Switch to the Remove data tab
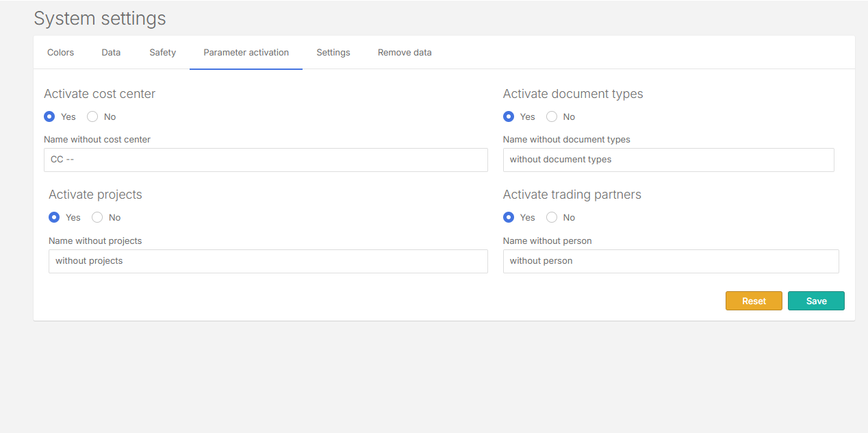This screenshot has height=433, width=868. coord(405,53)
